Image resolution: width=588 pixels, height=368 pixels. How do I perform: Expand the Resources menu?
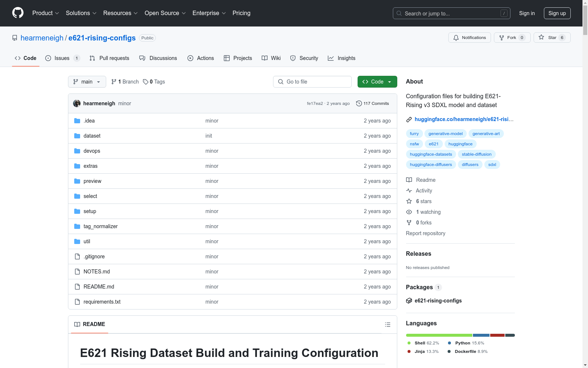click(121, 13)
